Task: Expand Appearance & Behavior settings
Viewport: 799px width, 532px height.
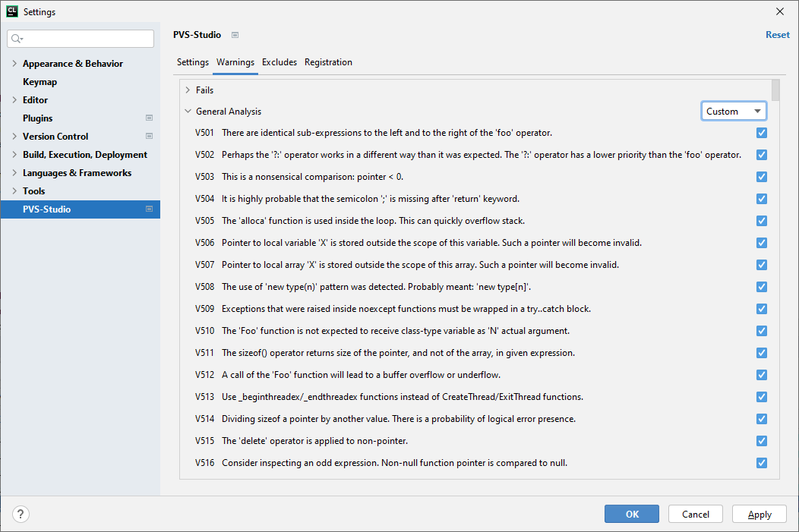Action: tap(14, 64)
